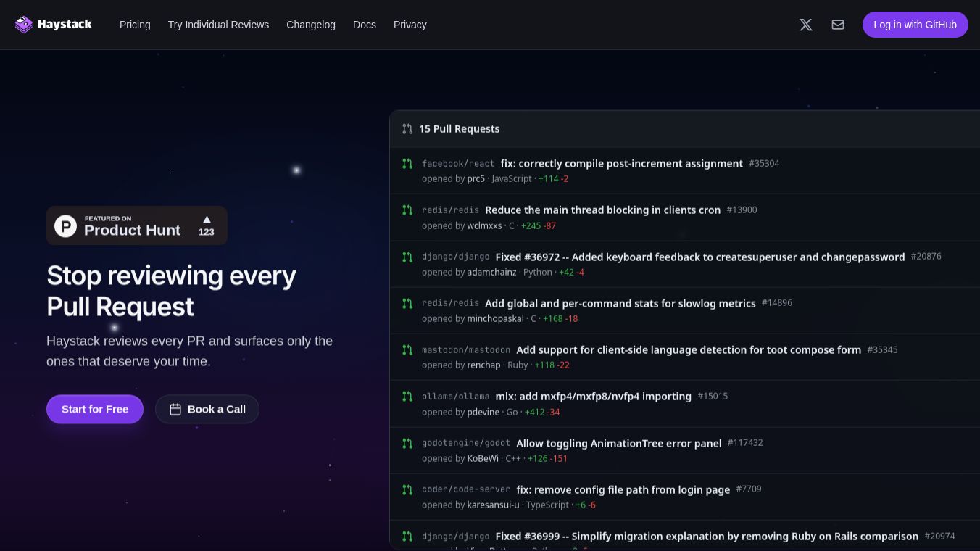Image resolution: width=980 pixels, height=551 pixels.
Task: Click the Haystack logo icon
Action: (24, 25)
